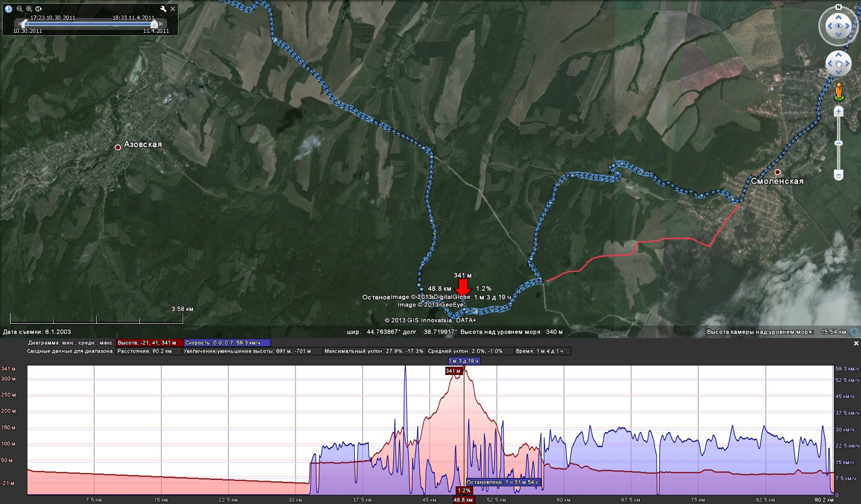Screen dimensions: 861x504
Task: Open time slider options wrench
Action: [163, 9]
